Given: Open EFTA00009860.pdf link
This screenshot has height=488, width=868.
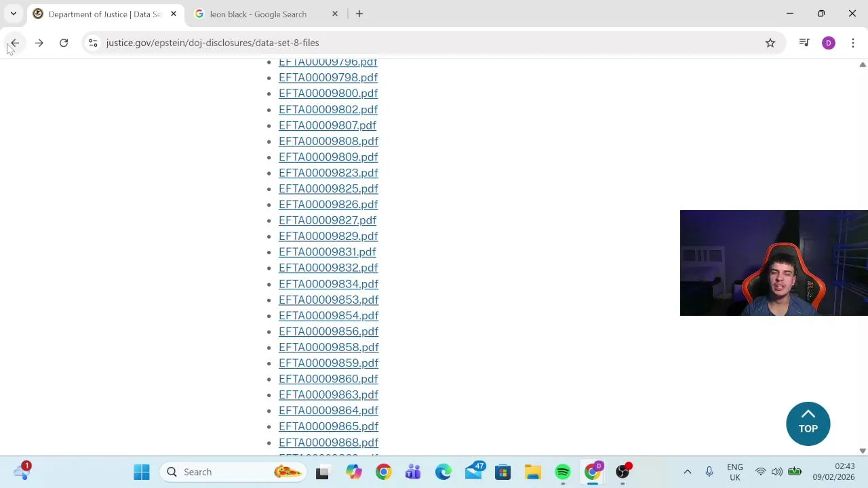Looking at the screenshot, I should (328, 379).
